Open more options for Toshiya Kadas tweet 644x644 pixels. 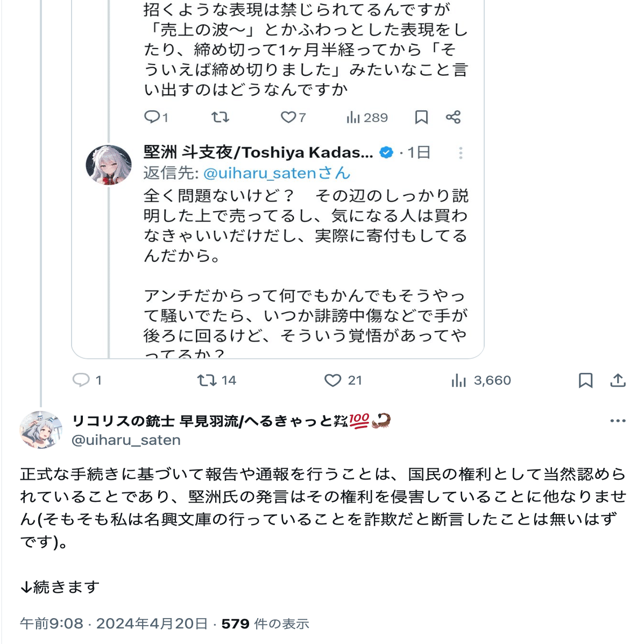[461, 153]
